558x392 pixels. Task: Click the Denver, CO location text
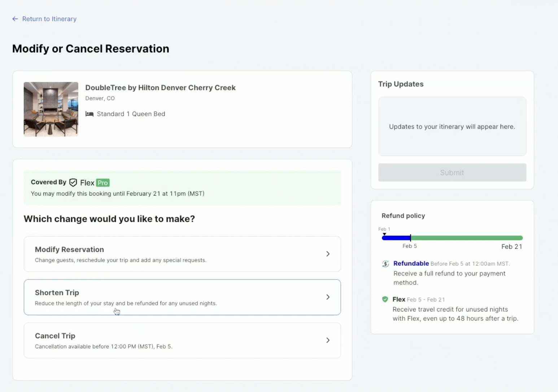[100, 98]
